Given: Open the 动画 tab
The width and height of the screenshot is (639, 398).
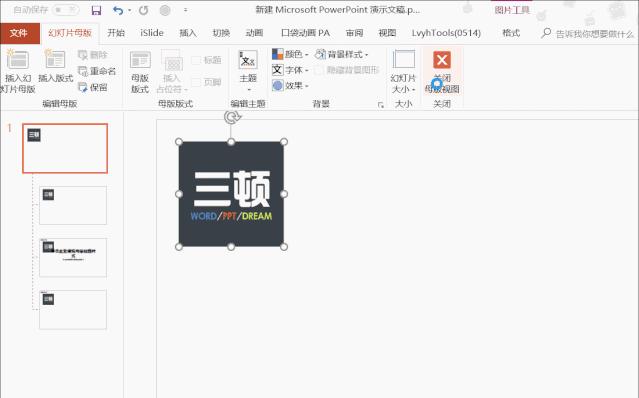Looking at the screenshot, I should coord(254,33).
